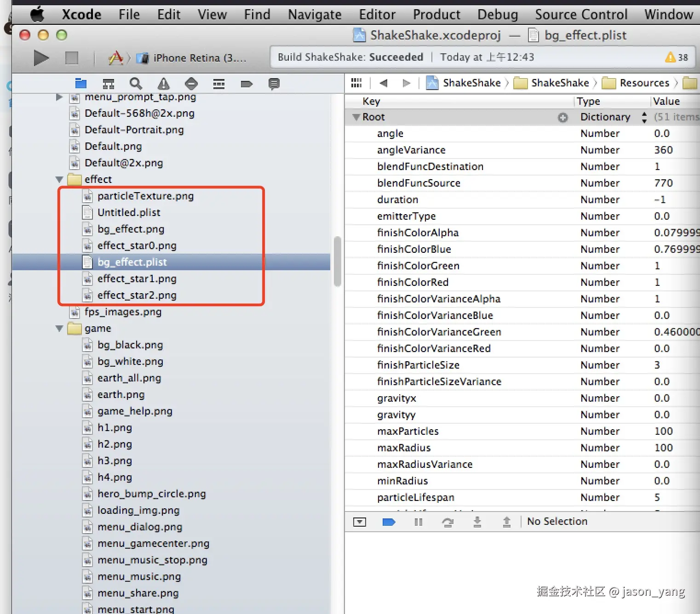Step into in debug bar

tap(477, 522)
